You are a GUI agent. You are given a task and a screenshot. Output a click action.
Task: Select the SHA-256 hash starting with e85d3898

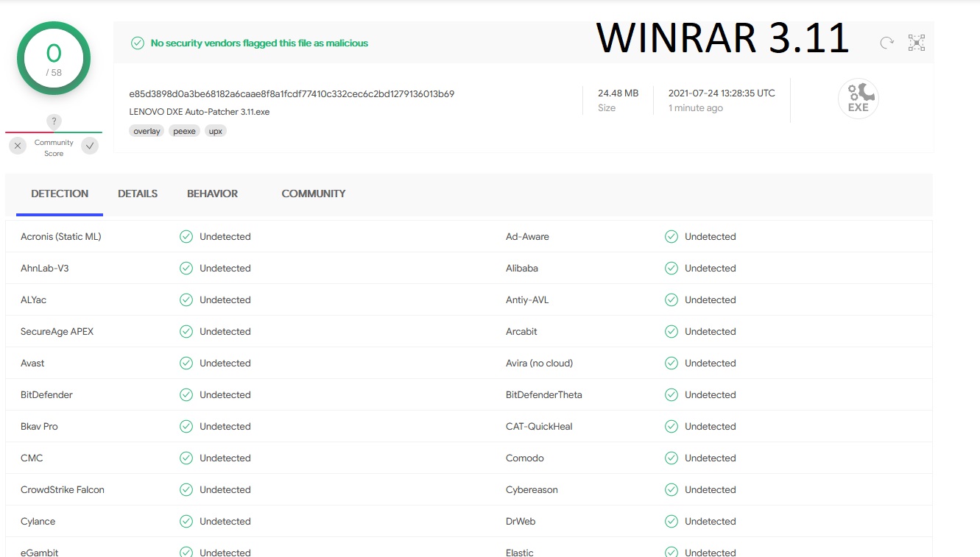(292, 94)
